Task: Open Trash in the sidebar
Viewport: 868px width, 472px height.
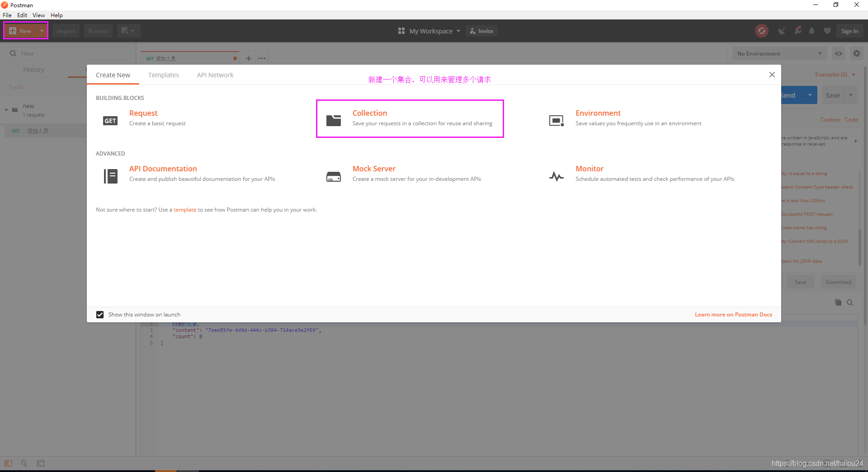Action: click(x=16, y=87)
